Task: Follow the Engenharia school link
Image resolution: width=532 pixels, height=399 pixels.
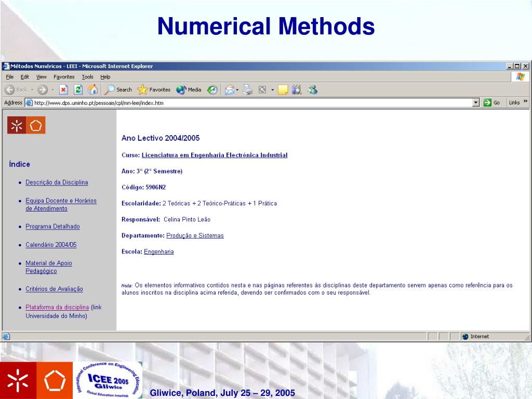Action: pos(159,251)
